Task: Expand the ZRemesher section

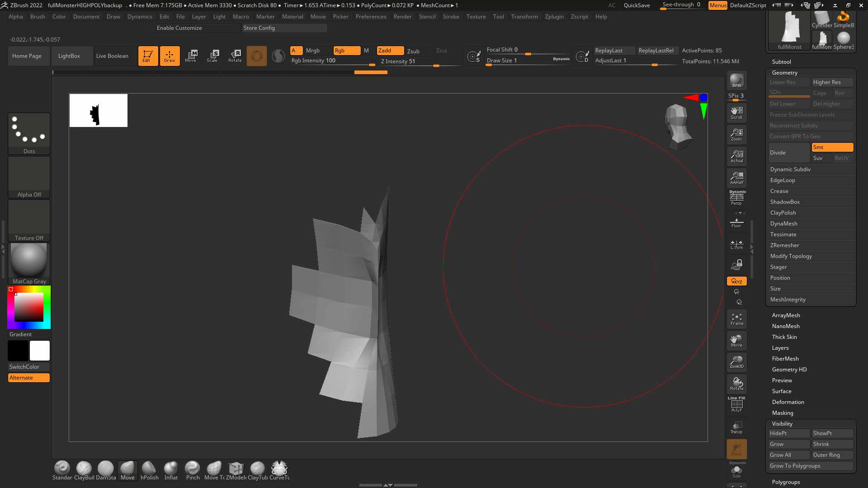Action: [785, 245]
